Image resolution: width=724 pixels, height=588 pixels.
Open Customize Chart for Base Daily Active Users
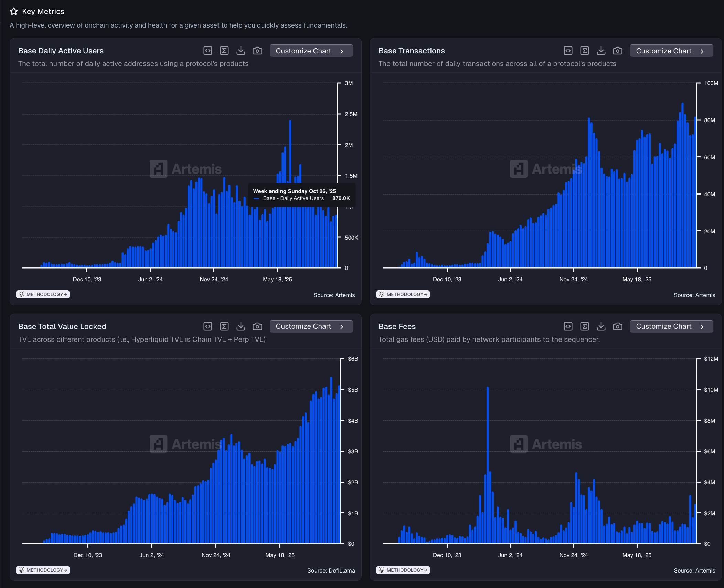(x=311, y=51)
